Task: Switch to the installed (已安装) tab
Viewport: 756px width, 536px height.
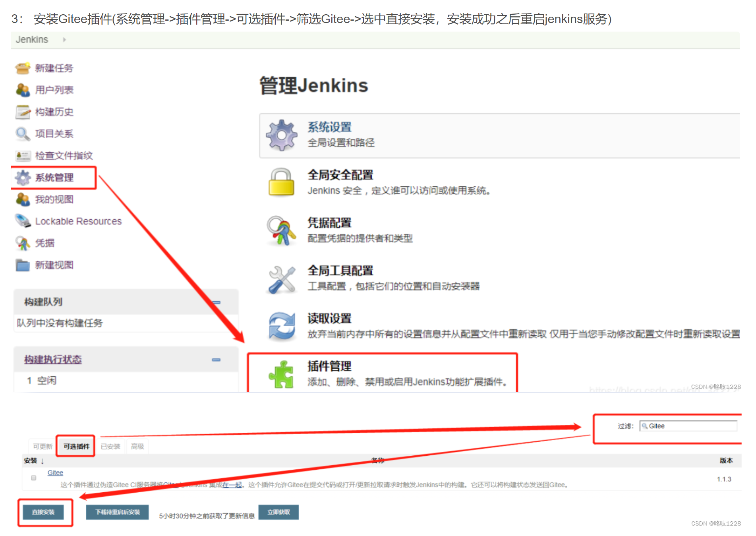Action: (x=110, y=447)
